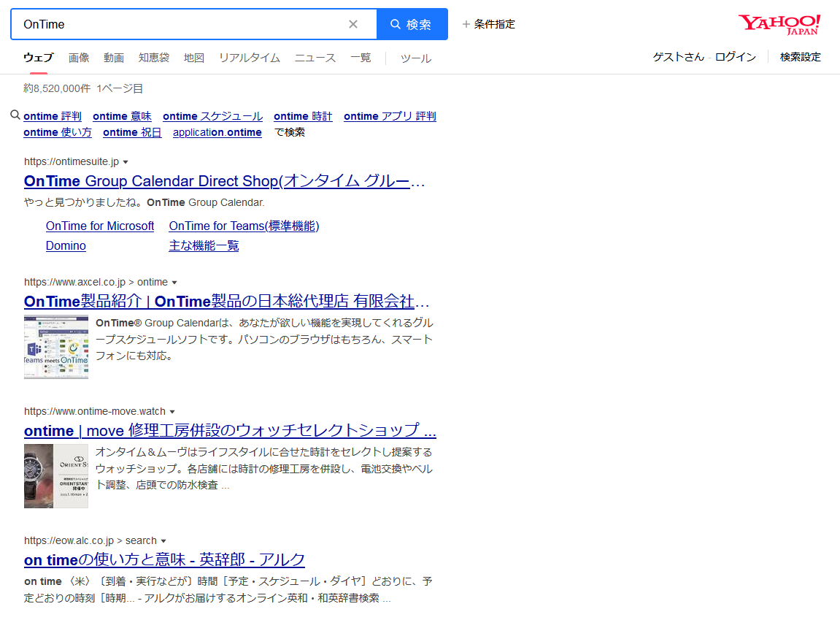Click the plus icon for 条件指定

click(466, 24)
